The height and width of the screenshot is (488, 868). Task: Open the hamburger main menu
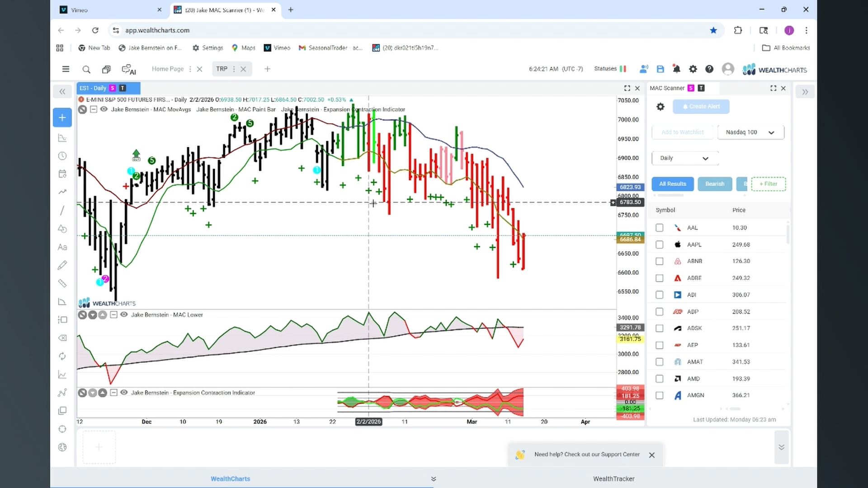(66, 69)
